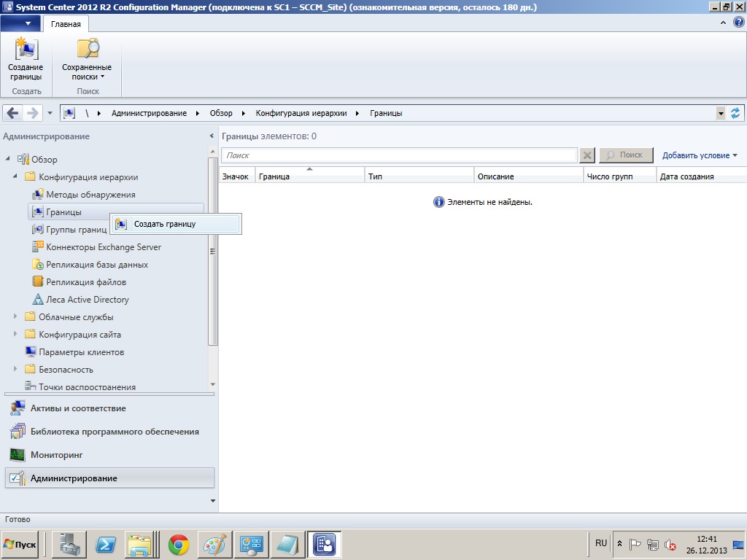Screen dimensions: 747x560
Task: Click the Границы node icon
Action: tap(38, 212)
